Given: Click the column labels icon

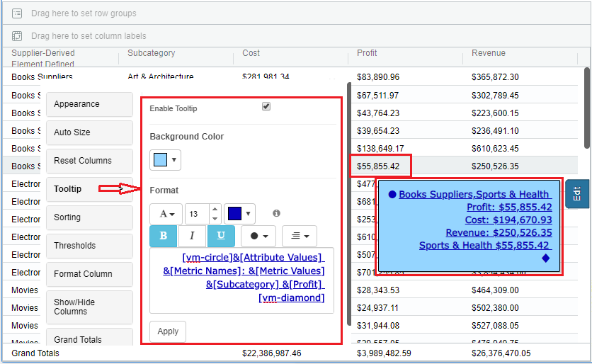Looking at the screenshot, I should (x=17, y=36).
